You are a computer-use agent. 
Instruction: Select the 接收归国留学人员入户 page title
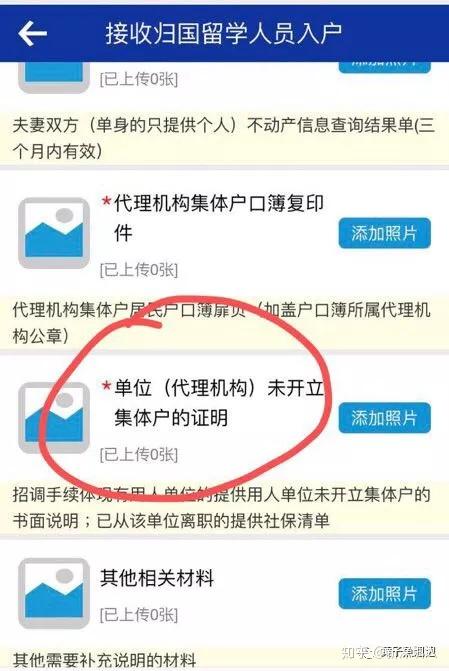click(223, 33)
